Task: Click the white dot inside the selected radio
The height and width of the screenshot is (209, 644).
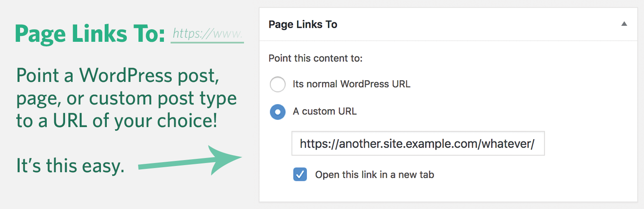Action: pyautogui.click(x=278, y=112)
